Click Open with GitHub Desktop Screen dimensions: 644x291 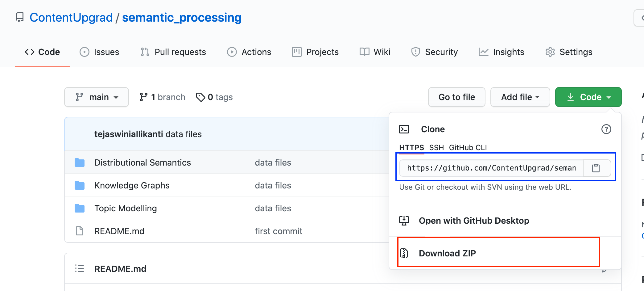pos(474,221)
